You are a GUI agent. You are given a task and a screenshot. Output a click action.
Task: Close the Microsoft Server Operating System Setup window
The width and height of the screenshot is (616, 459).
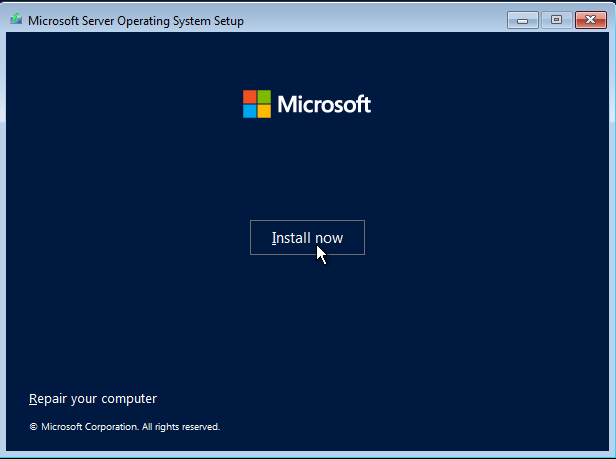(590, 20)
